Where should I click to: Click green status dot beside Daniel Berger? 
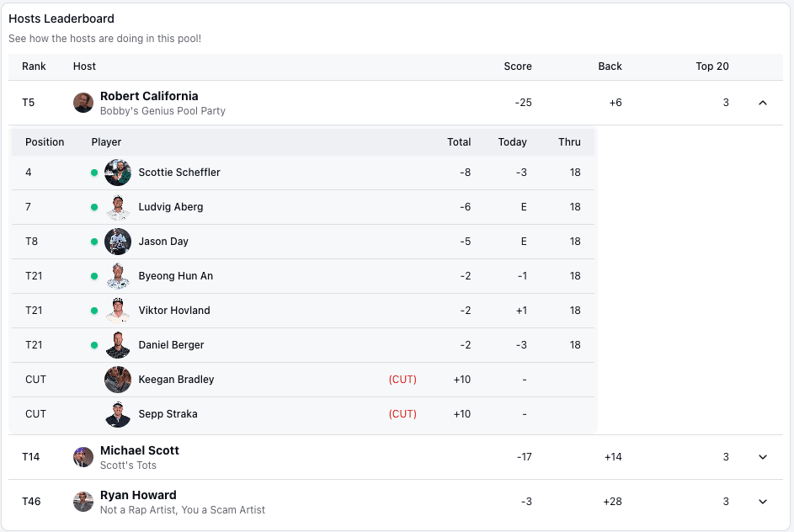94,345
